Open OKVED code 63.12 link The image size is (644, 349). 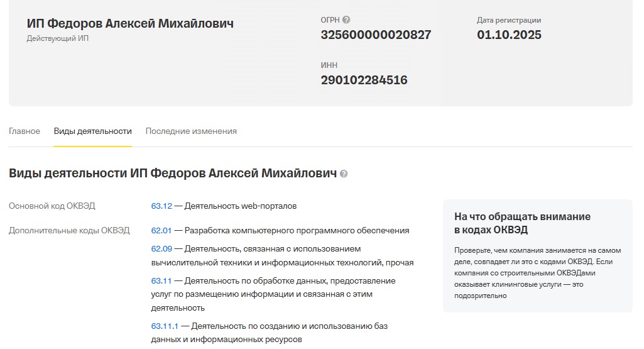pyautogui.click(x=161, y=206)
